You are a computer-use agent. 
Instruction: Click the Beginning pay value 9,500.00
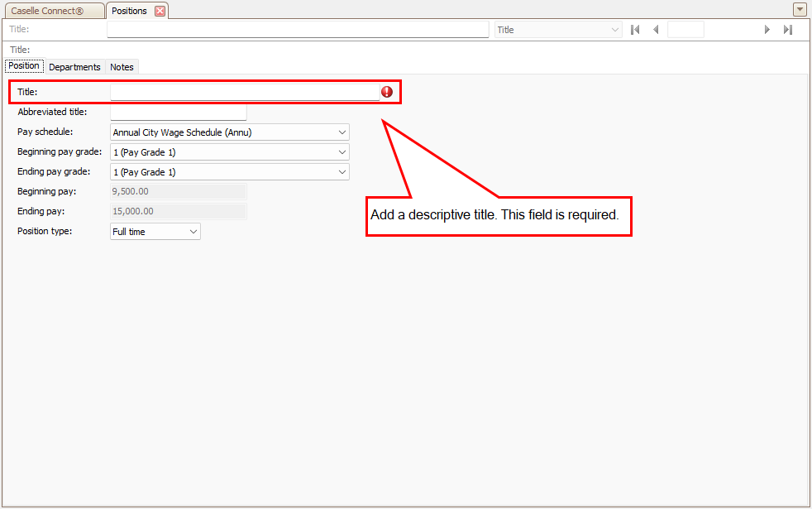pyautogui.click(x=178, y=191)
